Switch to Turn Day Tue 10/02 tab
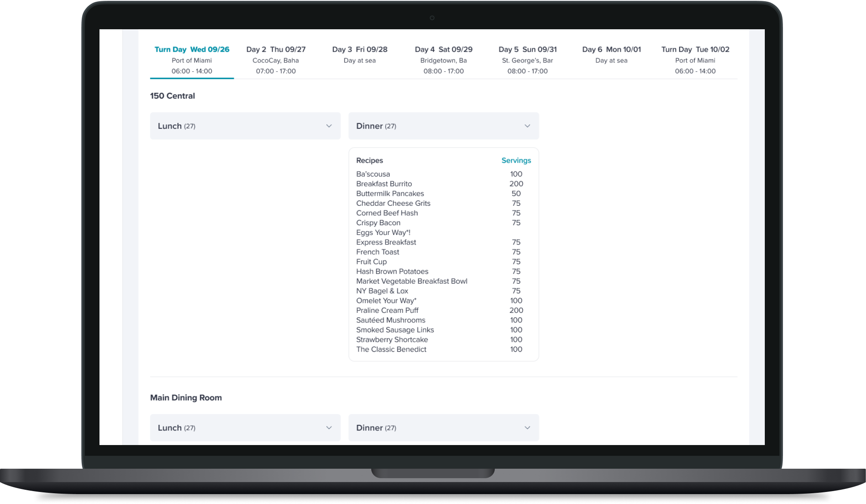This screenshot has width=866, height=504. (695, 60)
